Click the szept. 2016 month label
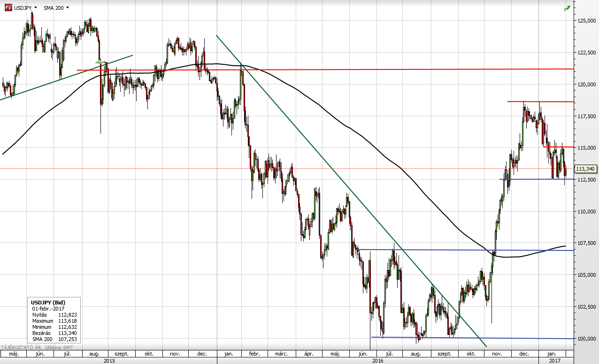This screenshot has width=599, height=364. click(x=445, y=354)
